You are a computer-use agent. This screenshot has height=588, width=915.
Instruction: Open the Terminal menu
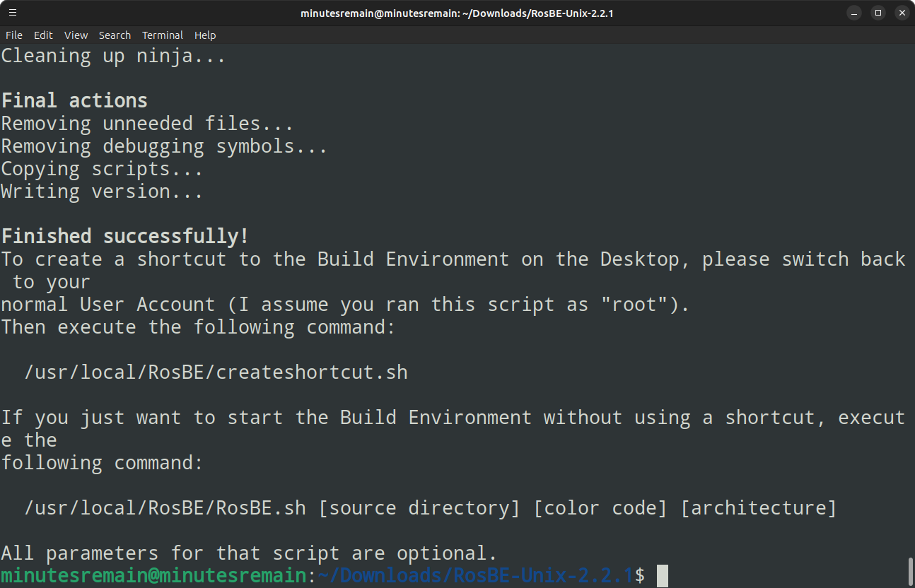163,35
